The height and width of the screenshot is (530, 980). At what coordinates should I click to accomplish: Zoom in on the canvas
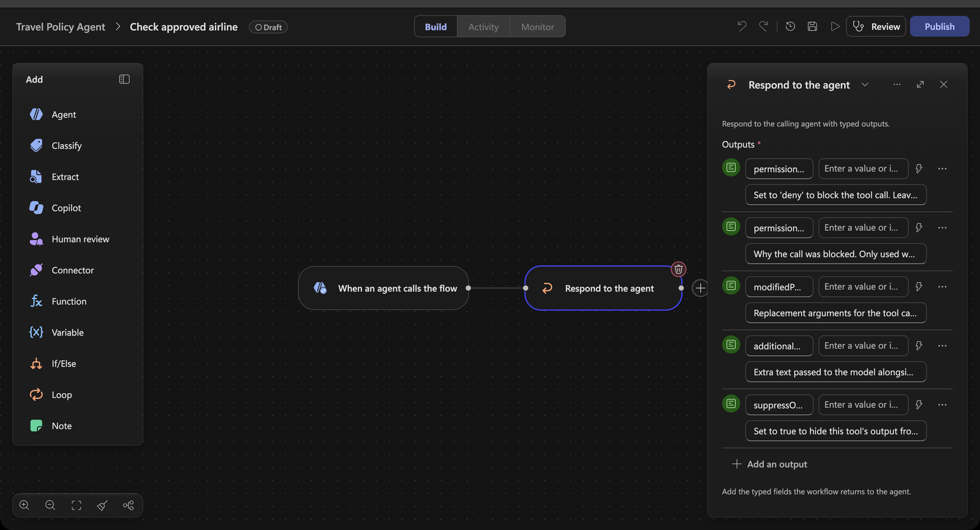[24, 505]
